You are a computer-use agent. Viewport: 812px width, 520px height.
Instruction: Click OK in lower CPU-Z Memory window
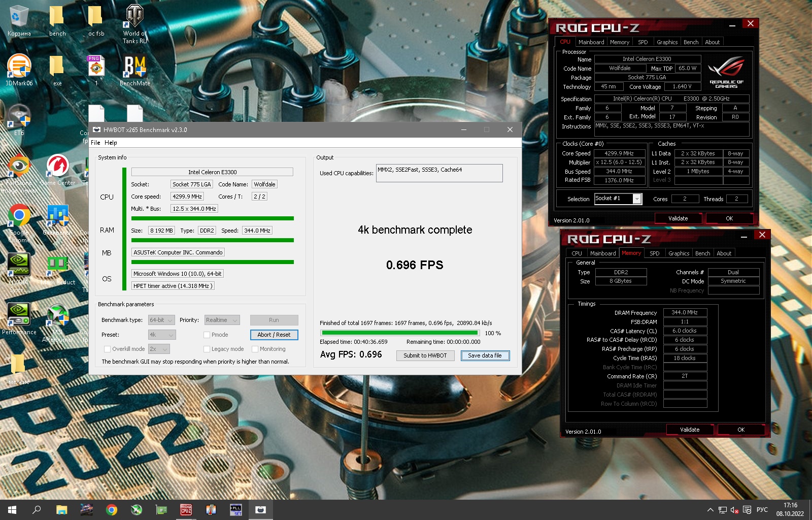point(741,430)
